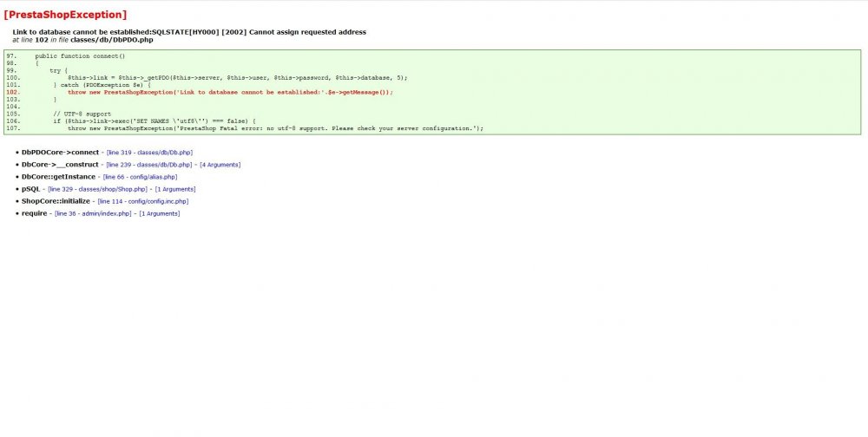Screen dimensions: 868x437
Task: Click the 'ShopCore::initialize' stack entry
Action: point(56,201)
